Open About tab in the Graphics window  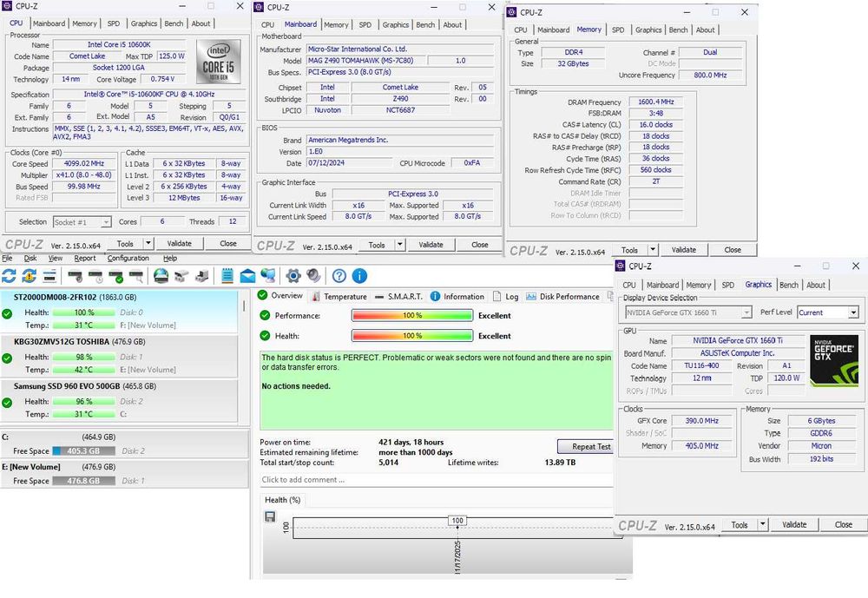pyautogui.click(x=815, y=285)
